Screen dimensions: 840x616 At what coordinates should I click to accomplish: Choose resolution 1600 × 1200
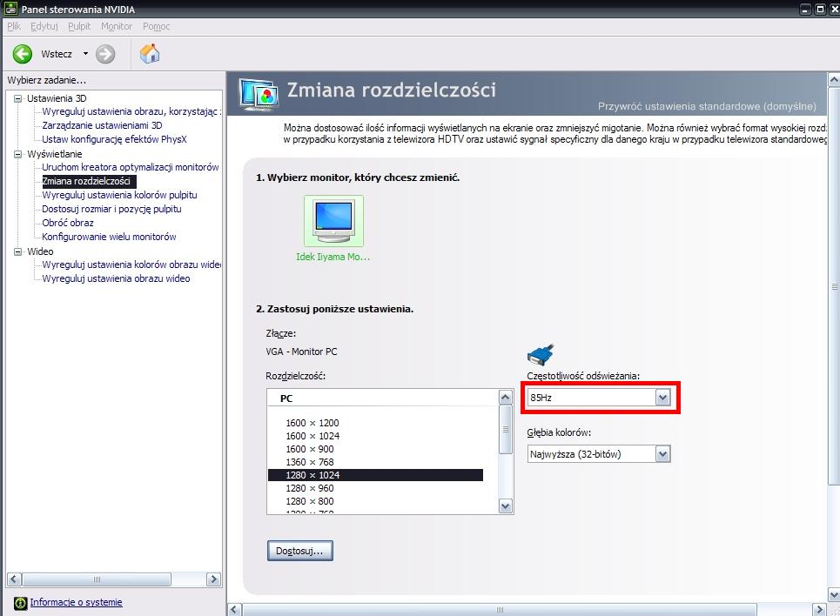312,423
